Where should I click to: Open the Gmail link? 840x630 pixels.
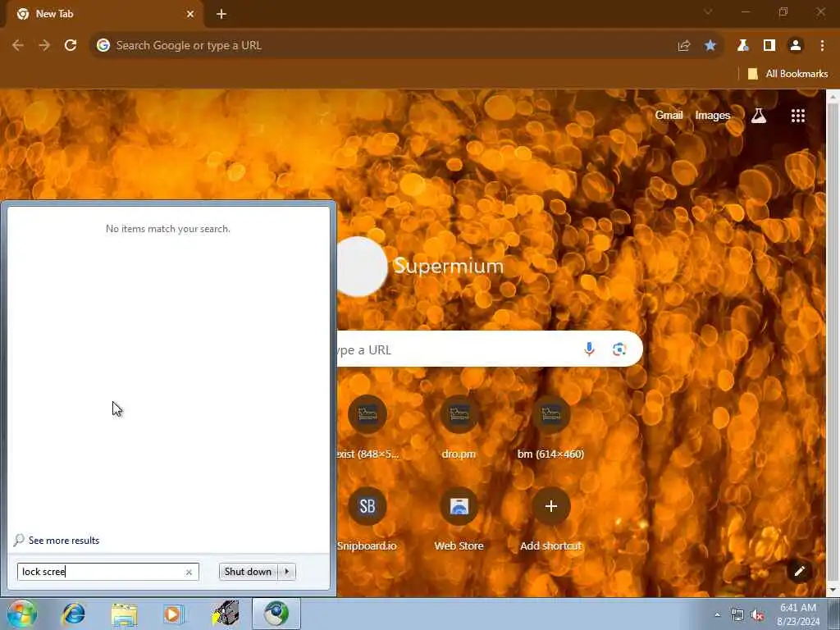(x=669, y=115)
